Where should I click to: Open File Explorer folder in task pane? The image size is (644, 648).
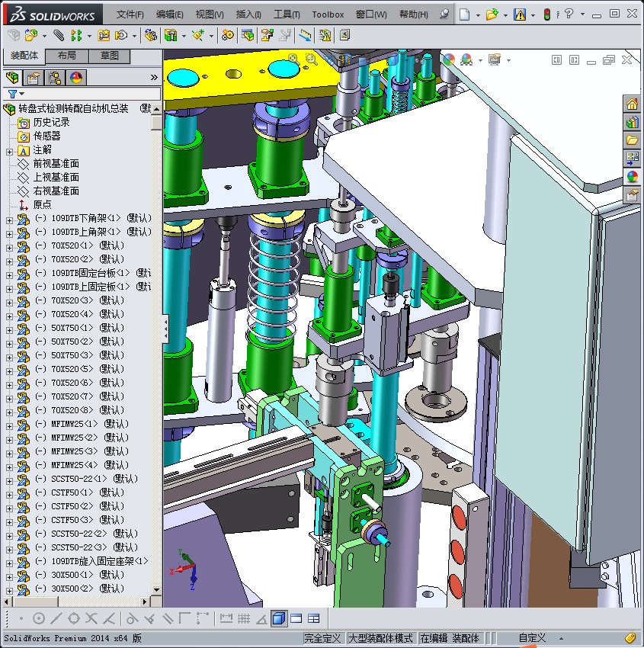point(632,140)
